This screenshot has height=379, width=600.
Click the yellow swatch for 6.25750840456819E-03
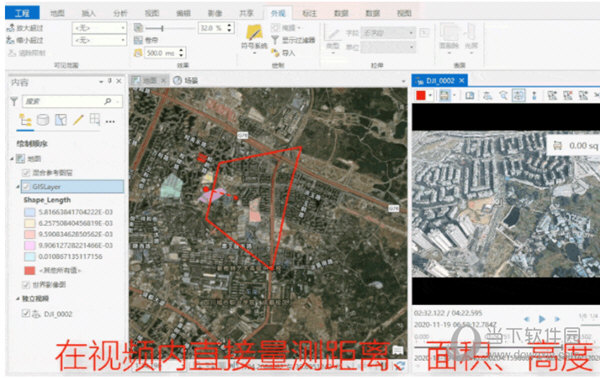click(30, 223)
